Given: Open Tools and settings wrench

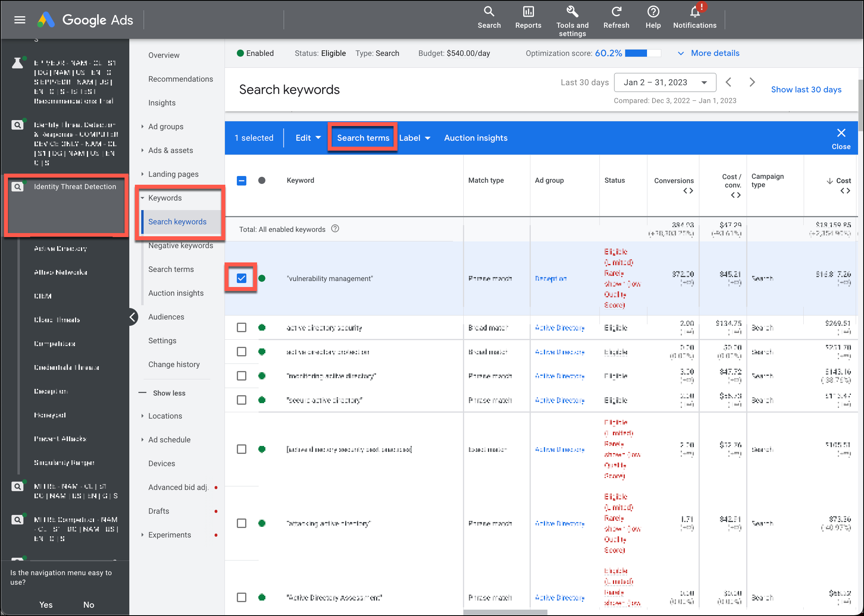Looking at the screenshot, I should [x=572, y=12].
